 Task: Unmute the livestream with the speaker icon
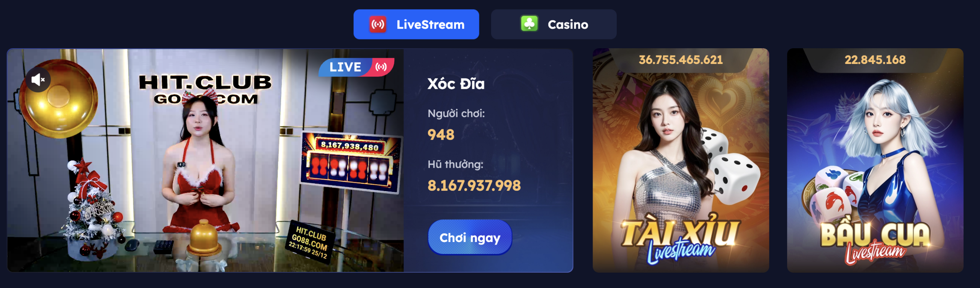(38, 80)
